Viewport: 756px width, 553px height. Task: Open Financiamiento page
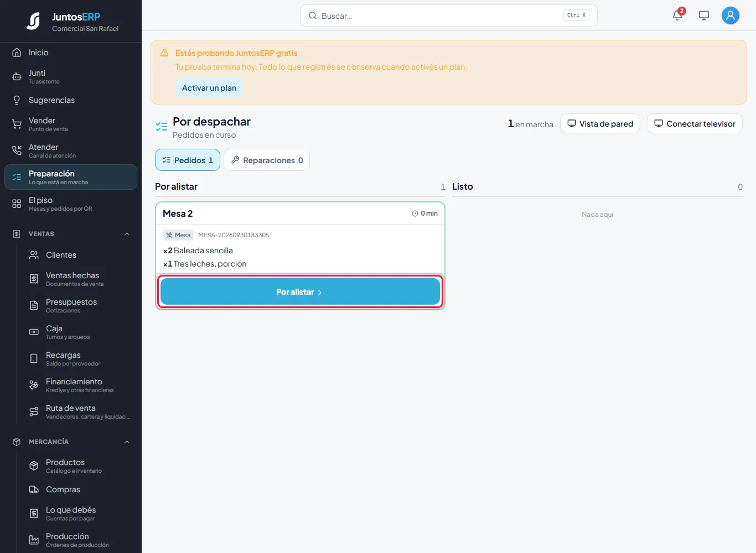[x=79, y=385]
